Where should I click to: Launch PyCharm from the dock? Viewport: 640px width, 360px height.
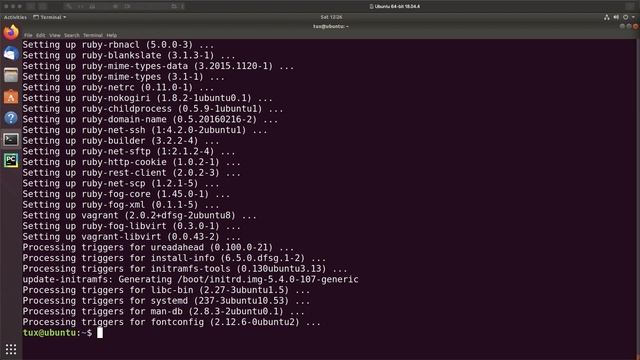tap(11, 160)
